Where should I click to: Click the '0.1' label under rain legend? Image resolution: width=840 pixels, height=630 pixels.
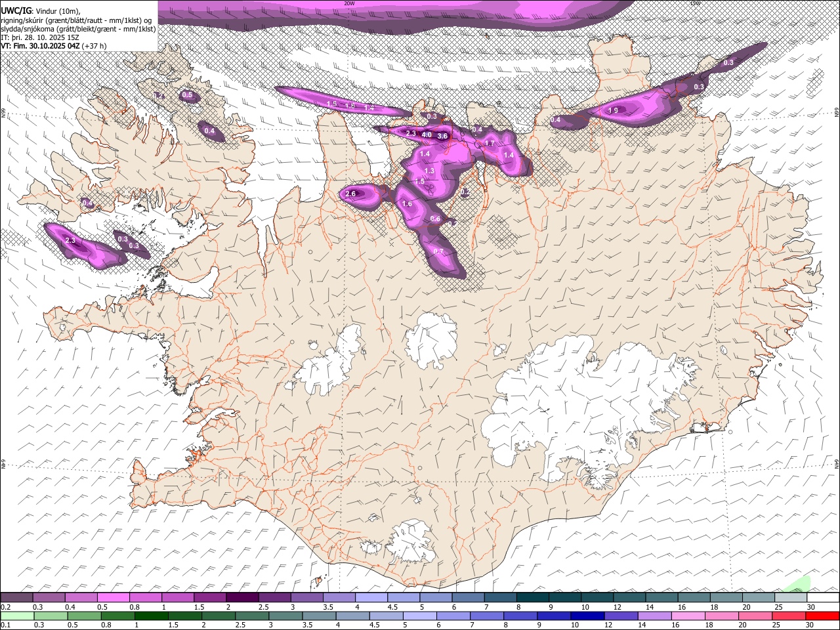pos(5,625)
